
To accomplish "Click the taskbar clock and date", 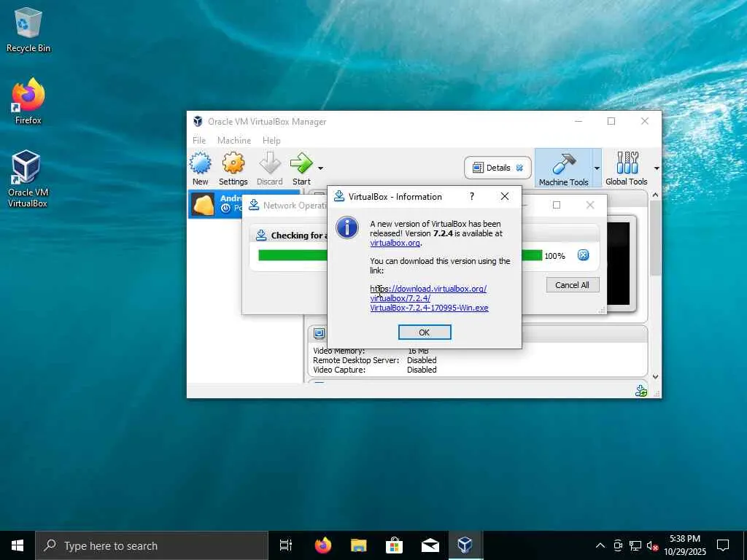I will (x=685, y=545).
